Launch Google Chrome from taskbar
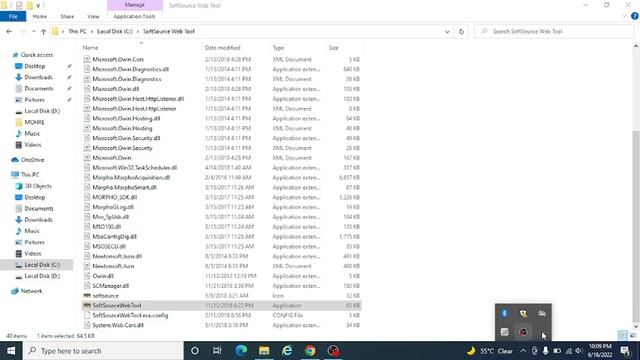The width and height of the screenshot is (640, 360). tap(310, 351)
